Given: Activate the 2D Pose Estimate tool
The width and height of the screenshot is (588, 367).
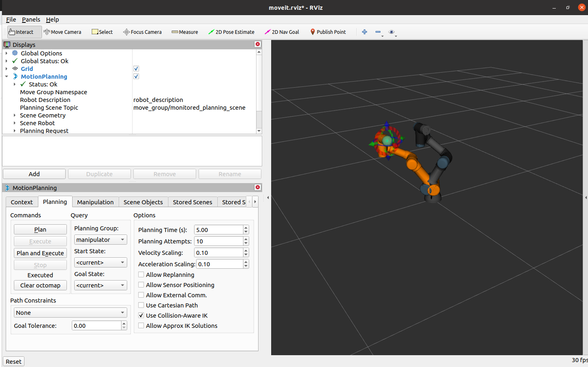Looking at the screenshot, I should pos(231,32).
